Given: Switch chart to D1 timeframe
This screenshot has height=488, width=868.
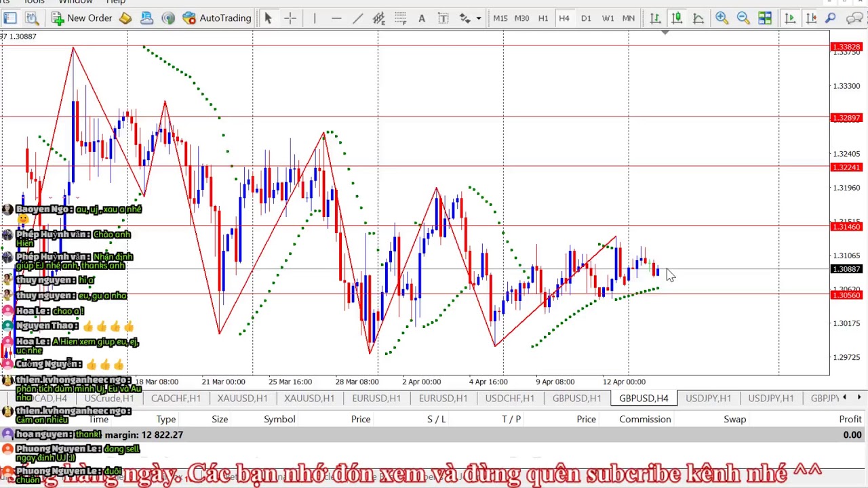Looking at the screenshot, I should (586, 18).
